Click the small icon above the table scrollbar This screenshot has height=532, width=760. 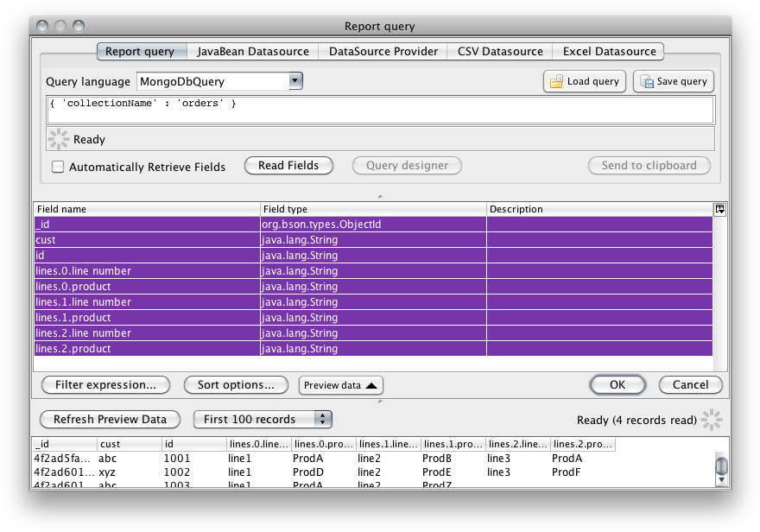pos(719,209)
